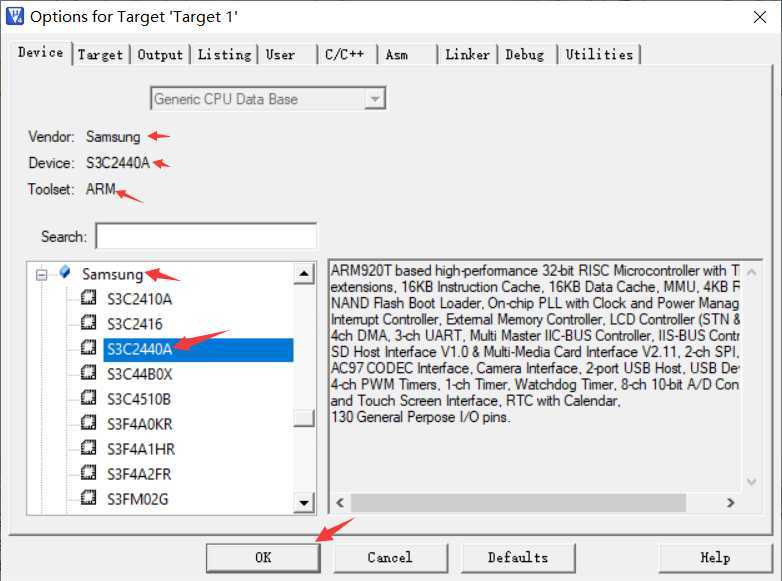Click the device list scroll up arrow

pos(304,274)
